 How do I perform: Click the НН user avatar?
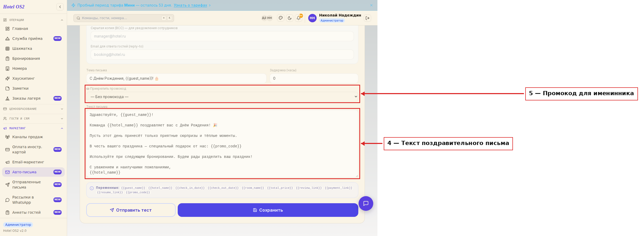click(312, 18)
